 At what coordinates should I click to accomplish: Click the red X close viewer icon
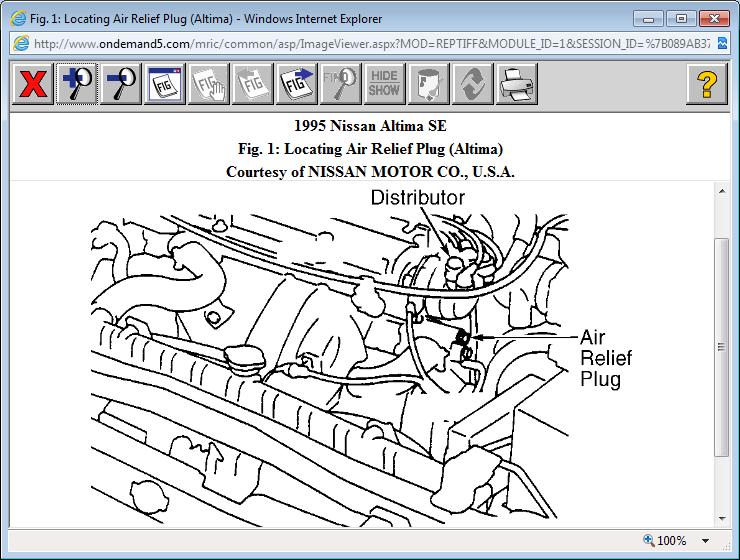33,84
